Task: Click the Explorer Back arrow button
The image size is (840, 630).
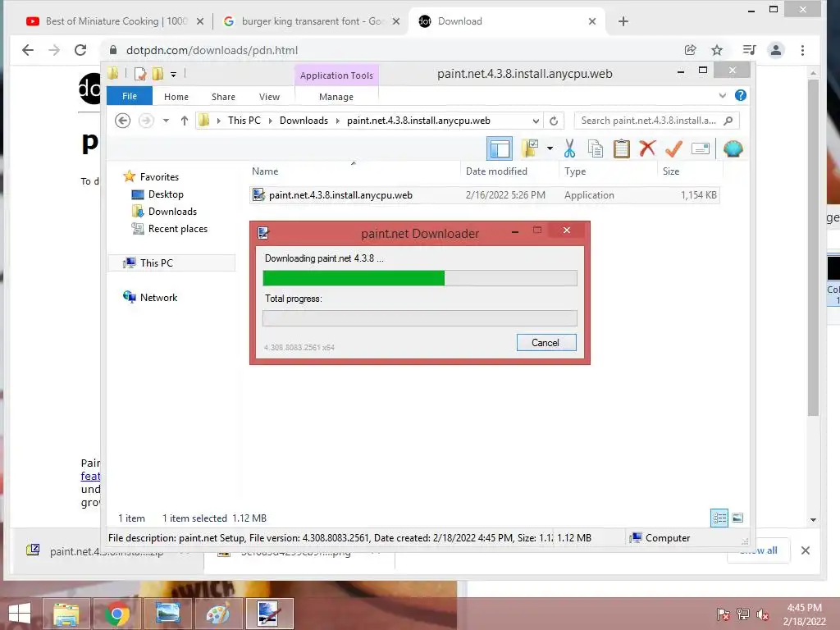Action: (x=123, y=121)
